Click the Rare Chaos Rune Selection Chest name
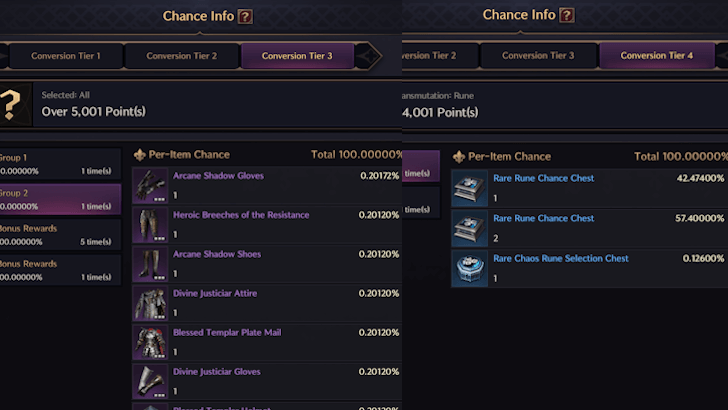Image resolution: width=728 pixels, height=410 pixels. point(560,258)
